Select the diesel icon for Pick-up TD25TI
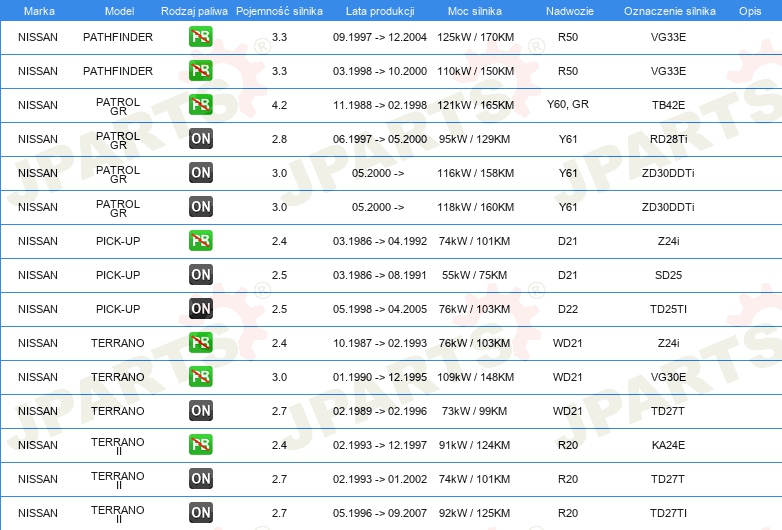Viewport: 782px width, 530px height. coord(200,309)
